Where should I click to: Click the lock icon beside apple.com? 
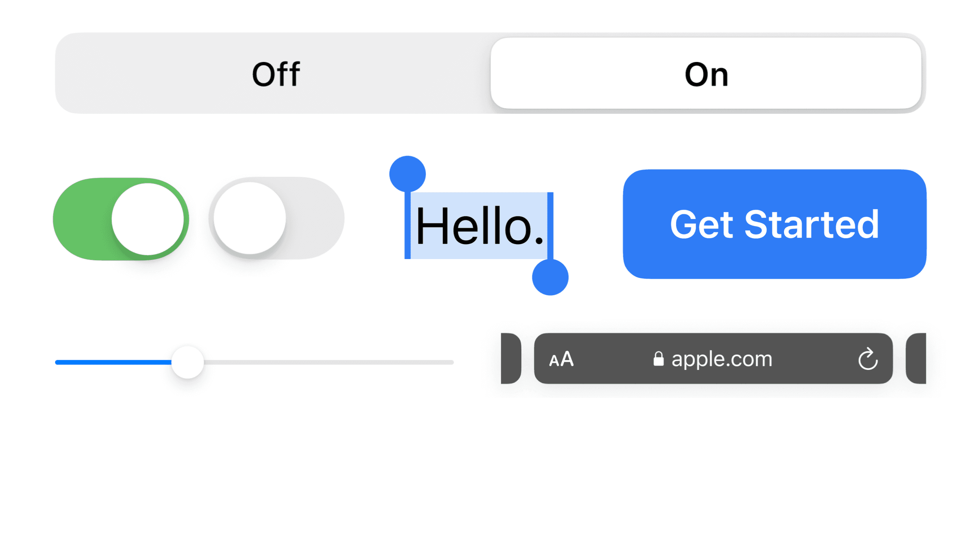659,359
